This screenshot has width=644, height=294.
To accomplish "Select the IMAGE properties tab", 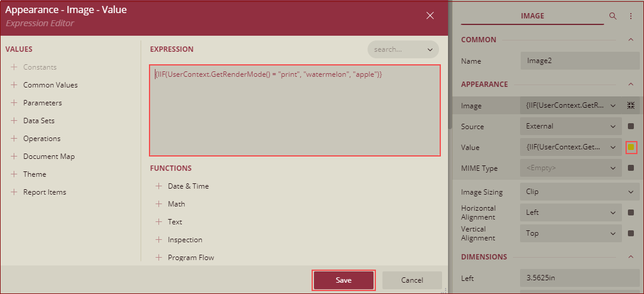I will coord(532,16).
